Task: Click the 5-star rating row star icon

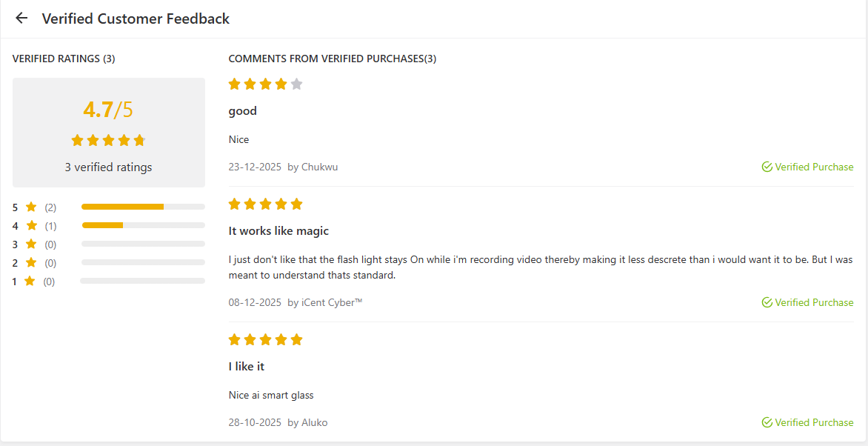Action: click(31, 207)
